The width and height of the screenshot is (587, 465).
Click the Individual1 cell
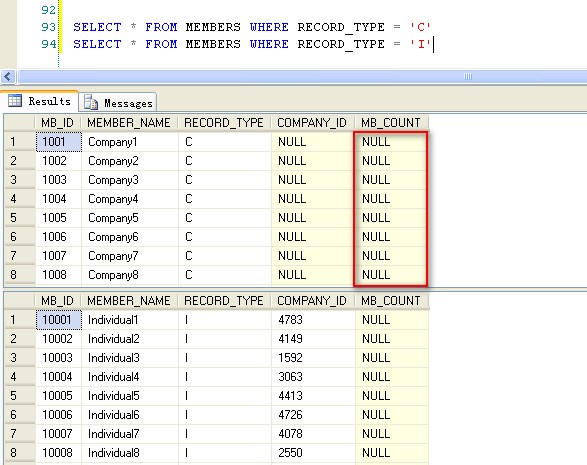(x=130, y=320)
